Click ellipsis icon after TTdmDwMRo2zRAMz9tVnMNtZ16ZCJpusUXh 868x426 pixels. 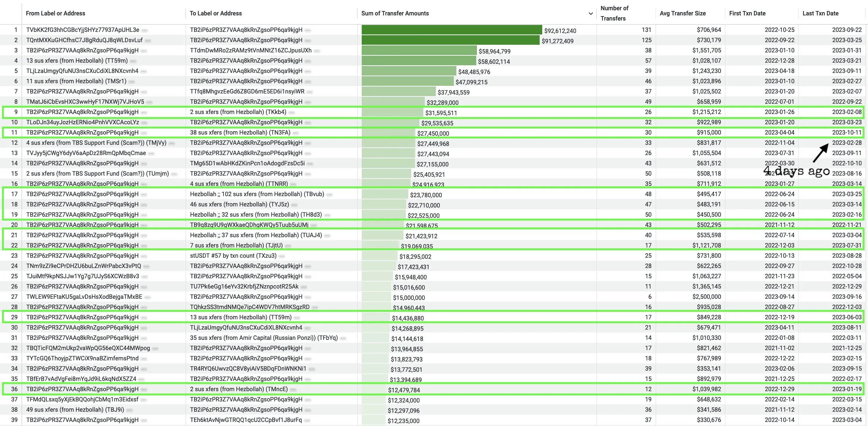point(317,51)
